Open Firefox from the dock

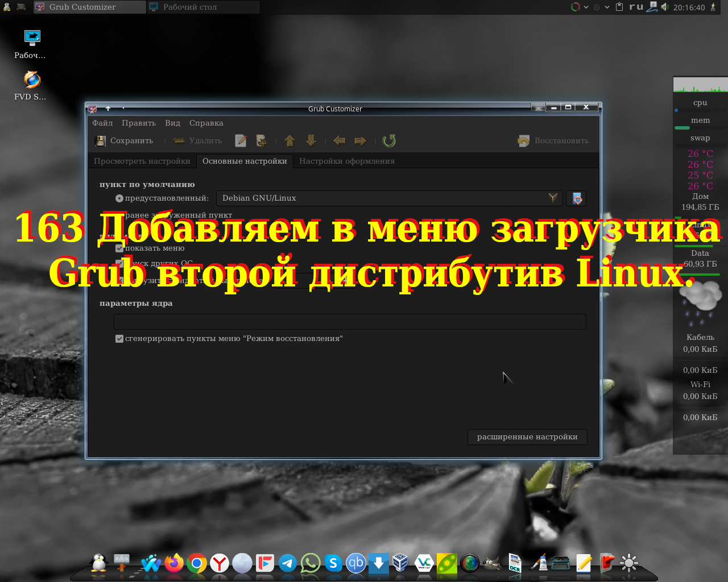[174, 563]
